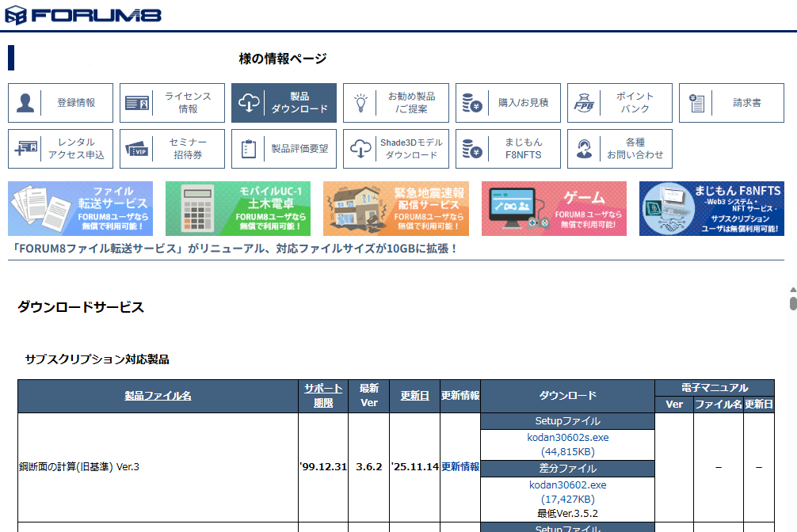The height and width of the screenshot is (532, 797).
Task: Open 各種お問い合わせ support button
Action: tap(620, 149)
